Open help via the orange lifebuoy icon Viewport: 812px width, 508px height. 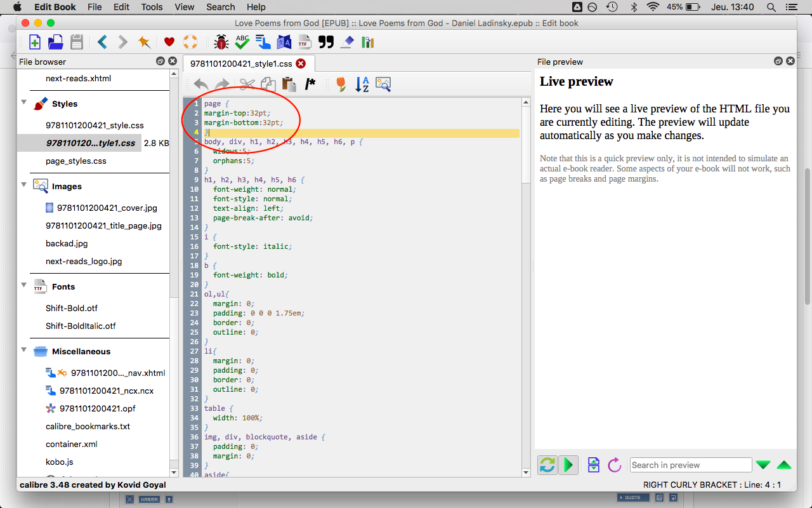[x=190, y=43]
